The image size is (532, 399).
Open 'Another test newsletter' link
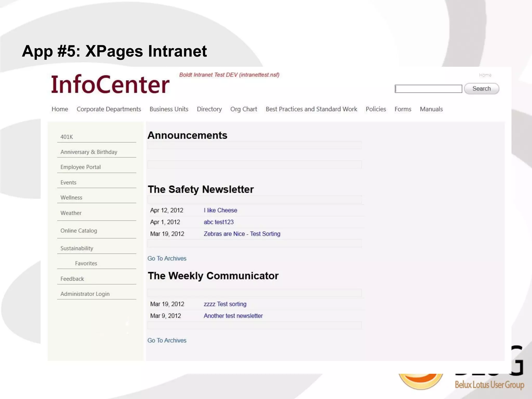(233, 316)
